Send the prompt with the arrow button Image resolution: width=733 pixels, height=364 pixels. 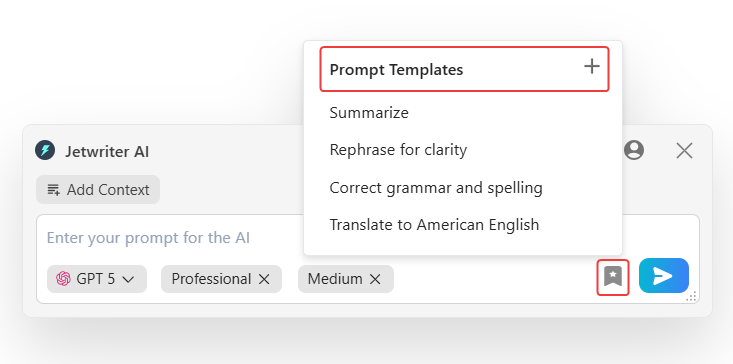click(664, 276)
